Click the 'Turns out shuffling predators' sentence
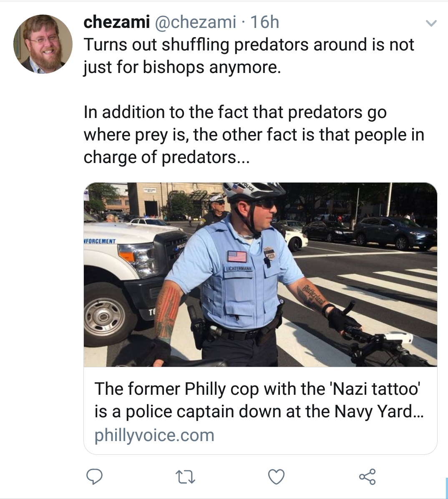 click(x=249, y=56)
